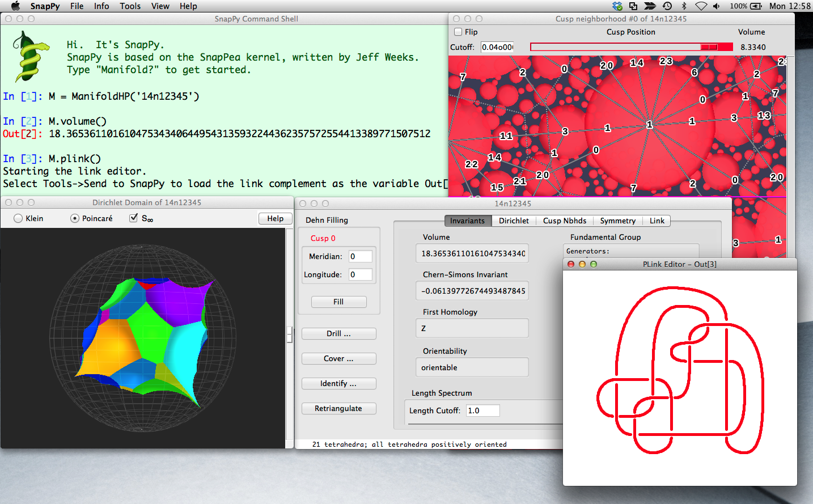Open the View menu
The image size is (813, 504).
160,6
